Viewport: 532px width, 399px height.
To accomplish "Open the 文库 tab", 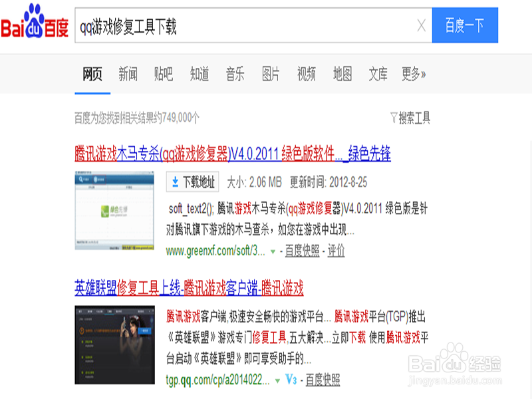I will [378, 74].
